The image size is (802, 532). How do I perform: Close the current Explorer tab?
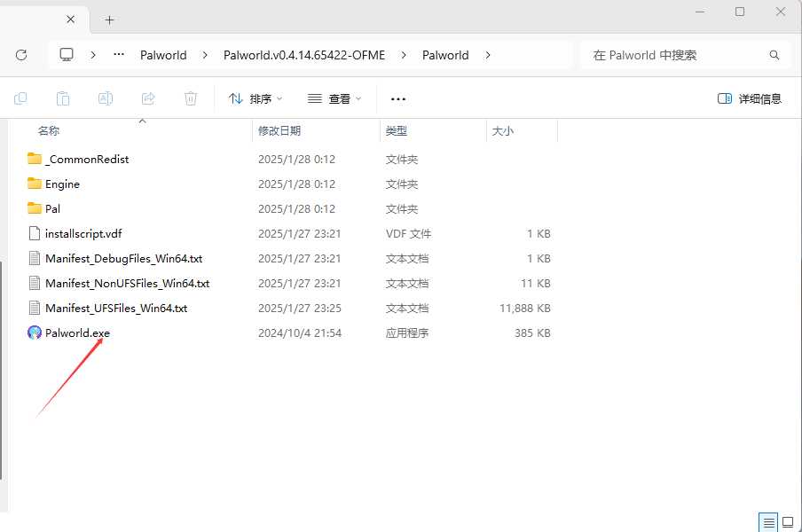coord(71,20)
